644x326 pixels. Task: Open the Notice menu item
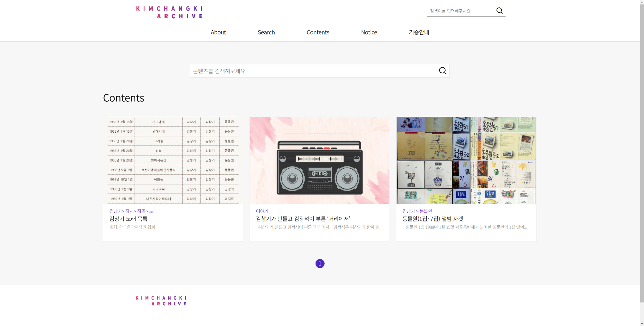369,32
